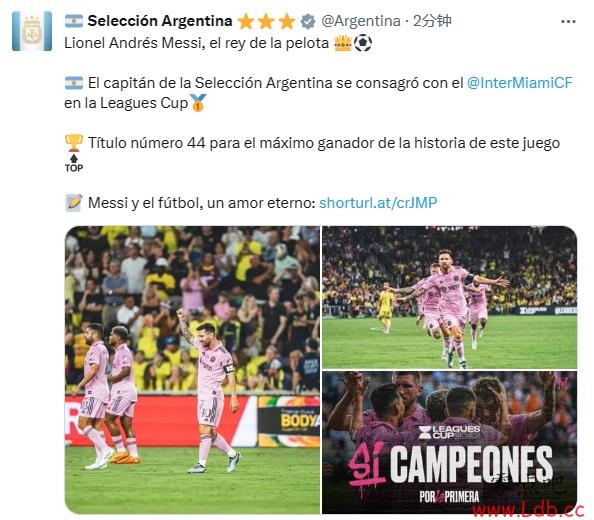Click the soccer ball emoji
Screen dimensions: 594x520
tap(363, 43)
